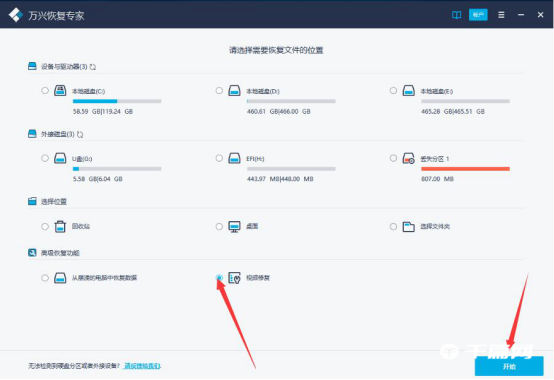The image size is (554, 380).
Task: Refresh the external disks list
Action: click(80, 134)
